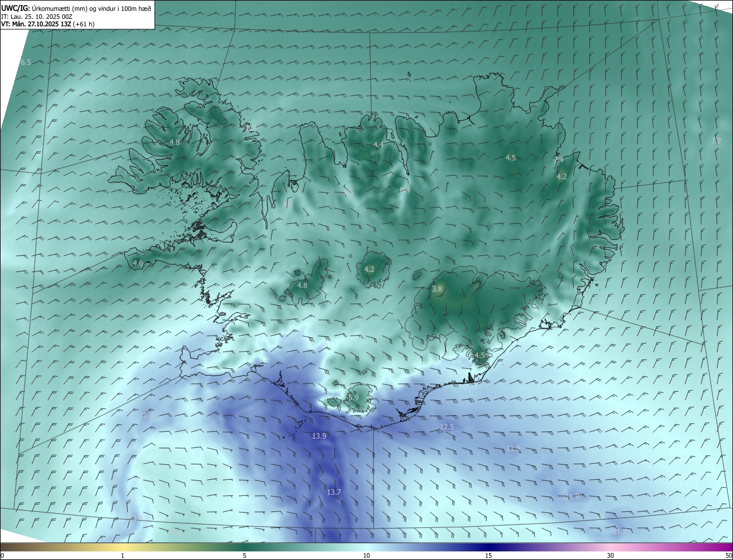The width and height of the screenshot is (733, 560).
Task: Click the '15' tick label on the color scale
Action: pos(488,555)
